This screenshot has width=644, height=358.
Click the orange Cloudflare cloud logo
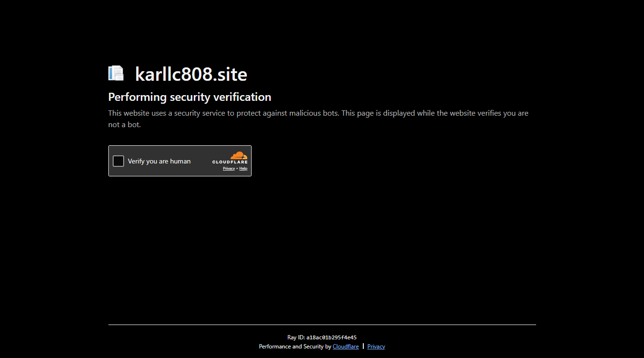coord(239,155)
